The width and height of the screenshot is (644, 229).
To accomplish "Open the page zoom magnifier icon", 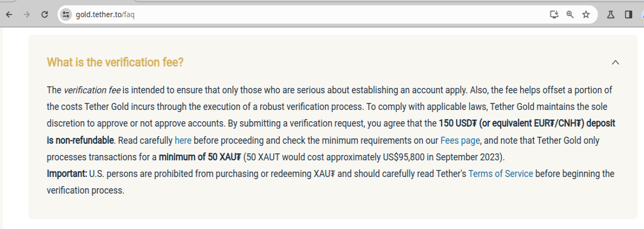I will click(570, 14).
